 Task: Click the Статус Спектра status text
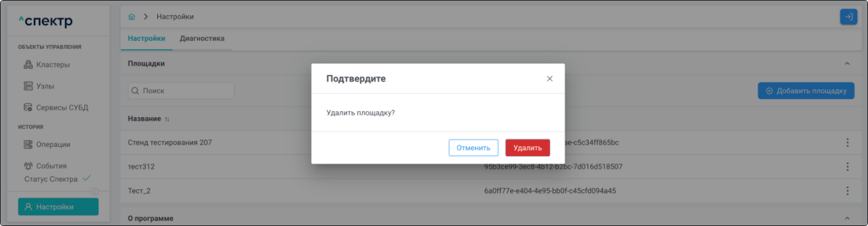51,179
